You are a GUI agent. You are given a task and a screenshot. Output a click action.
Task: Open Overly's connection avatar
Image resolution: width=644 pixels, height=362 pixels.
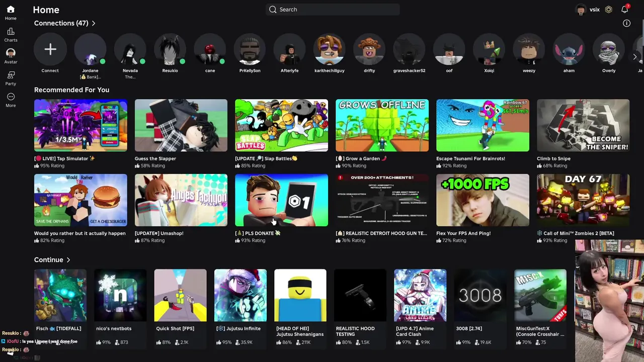609,49
